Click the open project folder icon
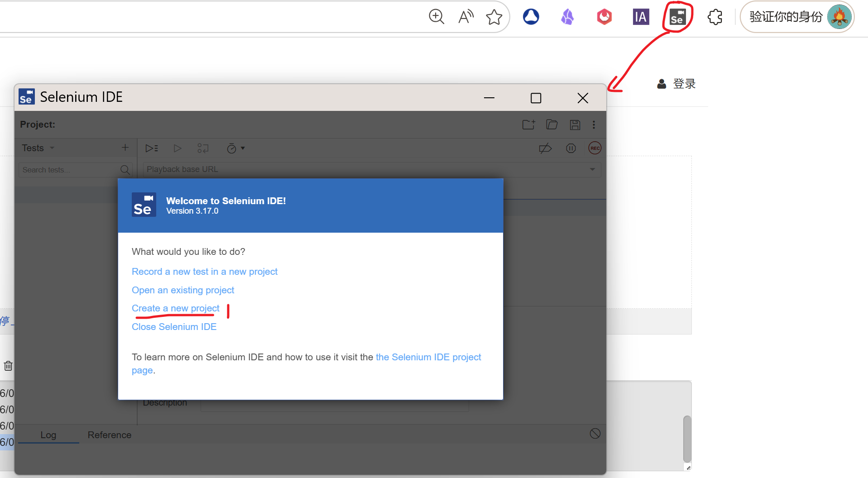The width and height of the screenshot is (868, 478). tap(551, 125)
